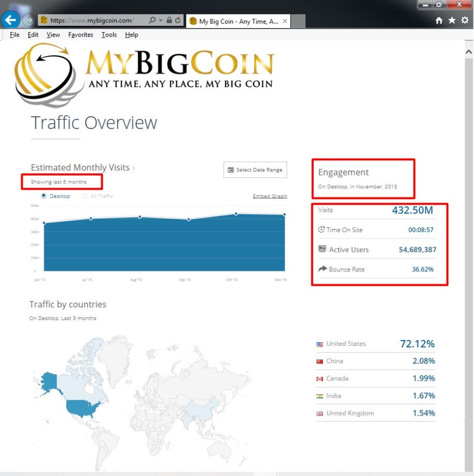This screenshot has width=474, height=476.
Task: Click the browser Forward arrow button
Action: (29, 20)
